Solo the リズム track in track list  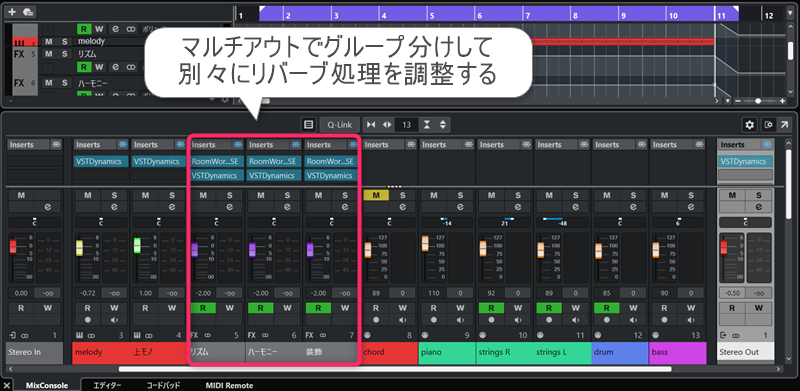[64, 54]
